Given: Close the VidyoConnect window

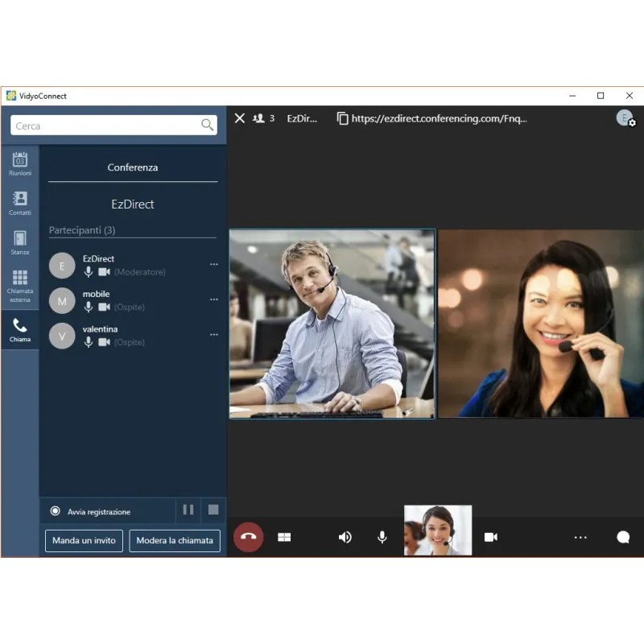Looking at the screenshot, I should (x=630, y=96).
